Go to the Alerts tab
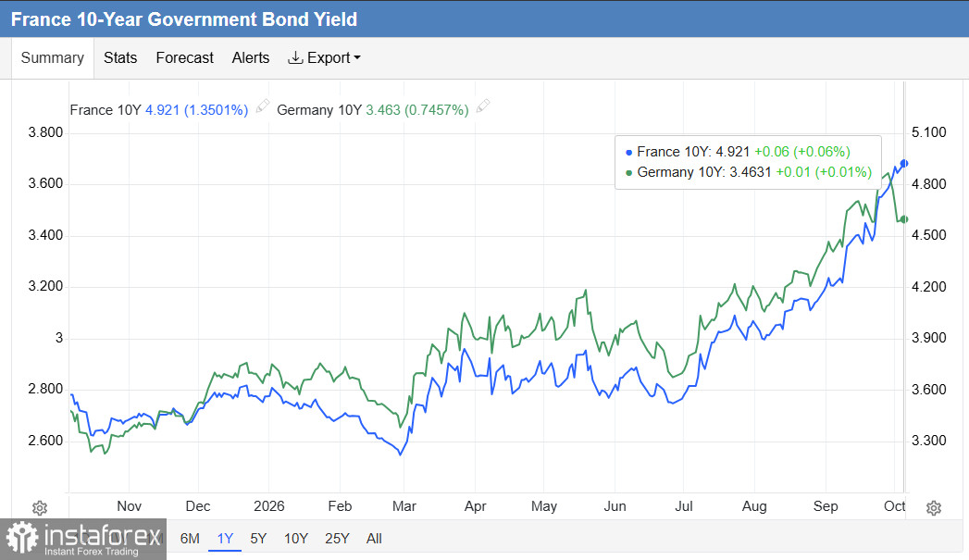This screenshot has height=560, width=969. [251, 57]
